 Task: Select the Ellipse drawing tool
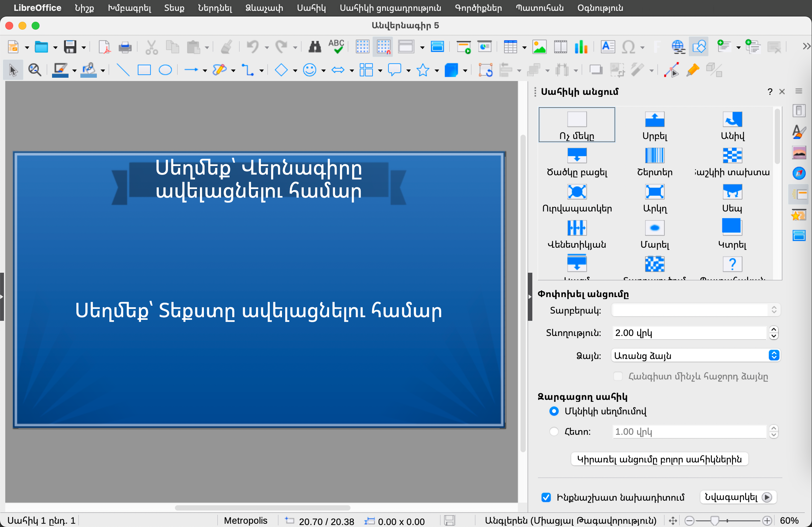(165, 70)
